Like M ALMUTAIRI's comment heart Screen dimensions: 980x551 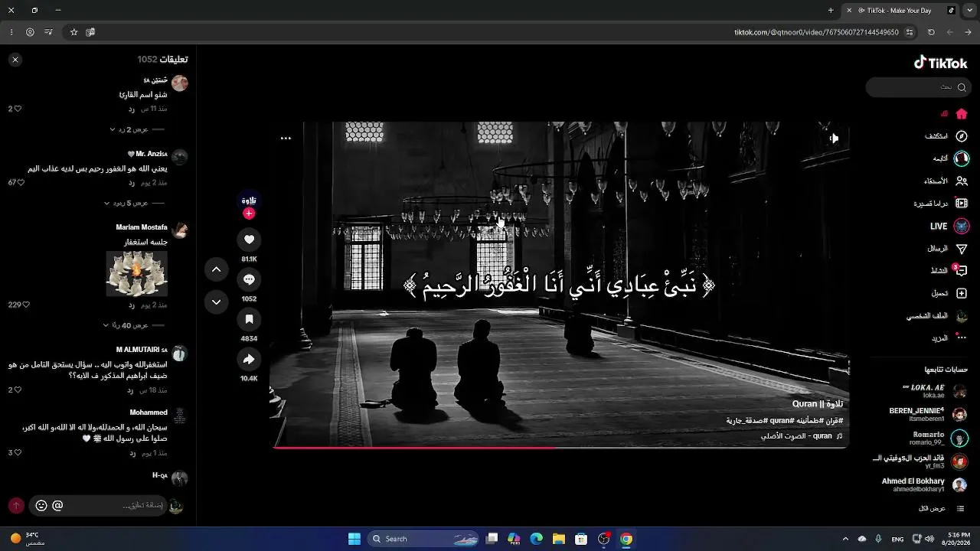[x=18, y=390]
